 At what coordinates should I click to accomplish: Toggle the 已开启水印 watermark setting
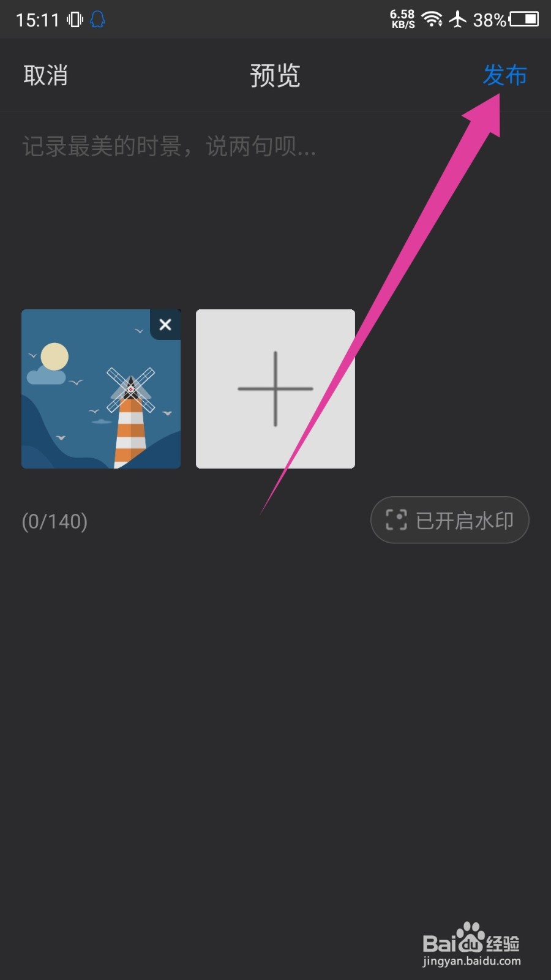point(450,520)
